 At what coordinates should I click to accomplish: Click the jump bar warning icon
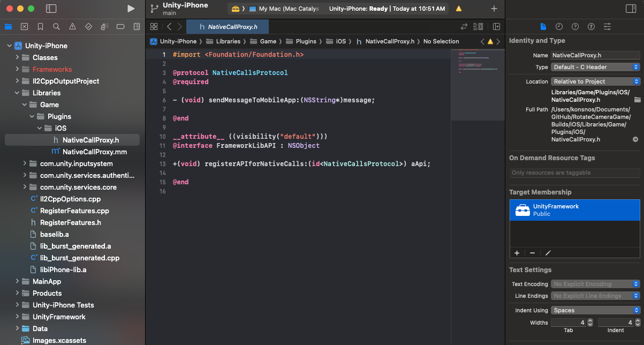pos(490,41)
